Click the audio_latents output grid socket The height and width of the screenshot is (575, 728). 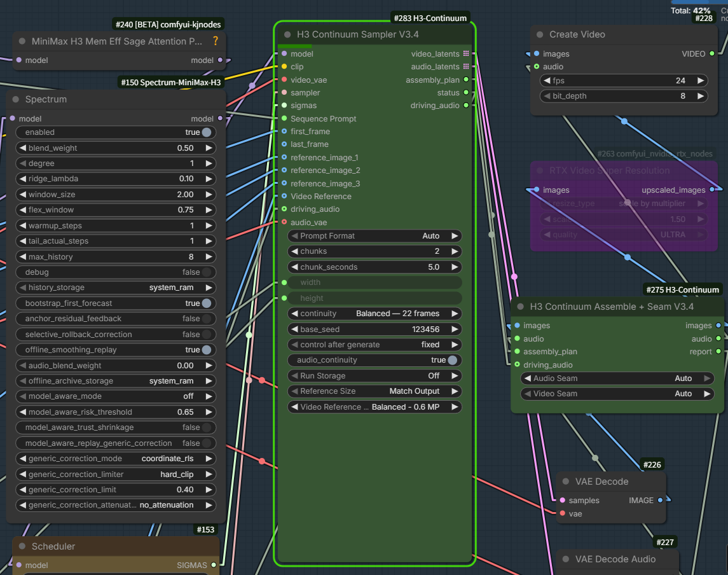466,67
